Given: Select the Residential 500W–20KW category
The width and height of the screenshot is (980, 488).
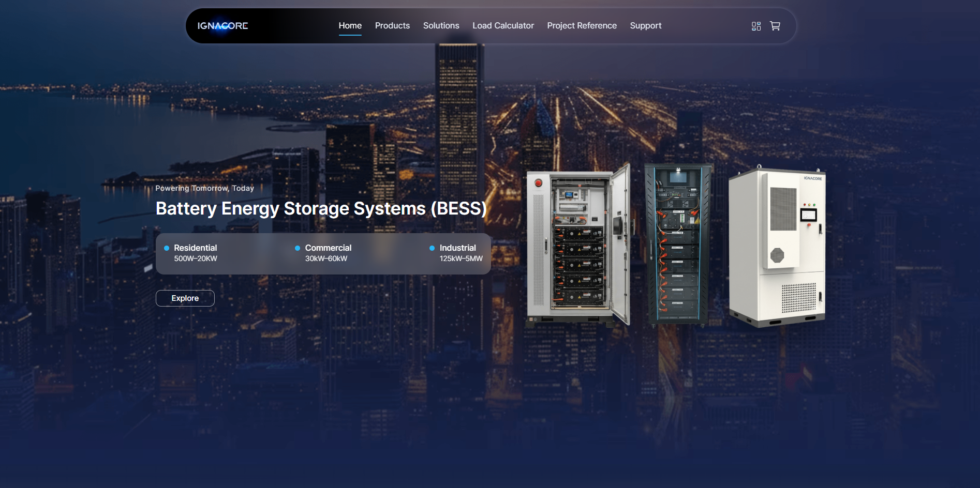Looking at the screenshot, I should [x=190, y=253].
